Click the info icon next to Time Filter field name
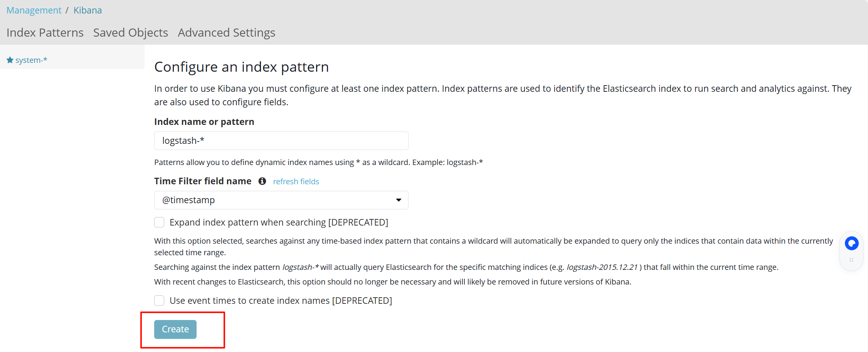The height and width of the screenshot is (352, 868). [x=262, y=181]
